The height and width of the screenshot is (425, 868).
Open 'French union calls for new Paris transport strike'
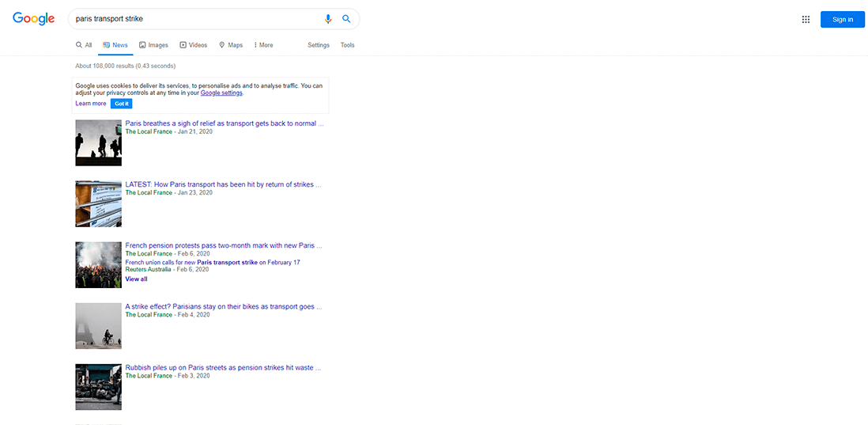point(213,262)
